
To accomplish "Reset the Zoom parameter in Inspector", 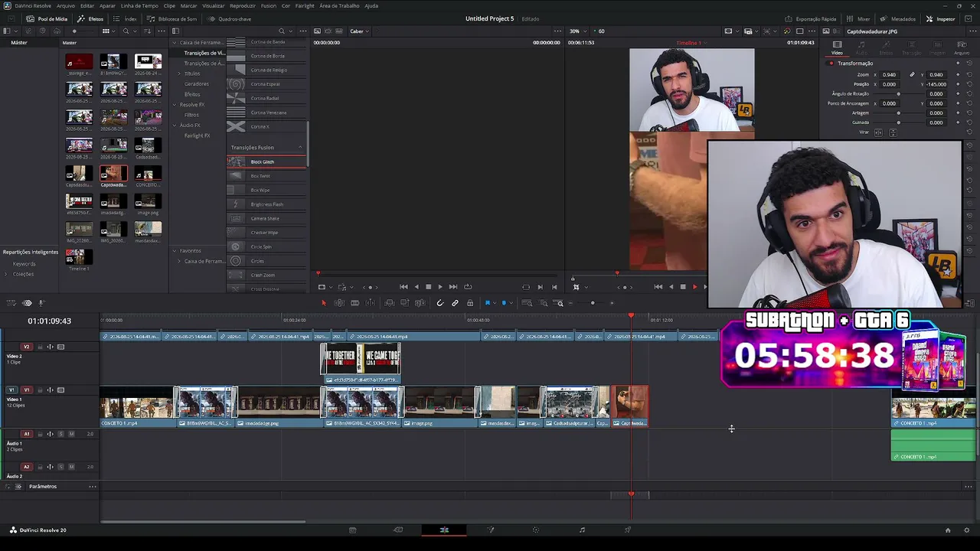I will pos(969,75).
